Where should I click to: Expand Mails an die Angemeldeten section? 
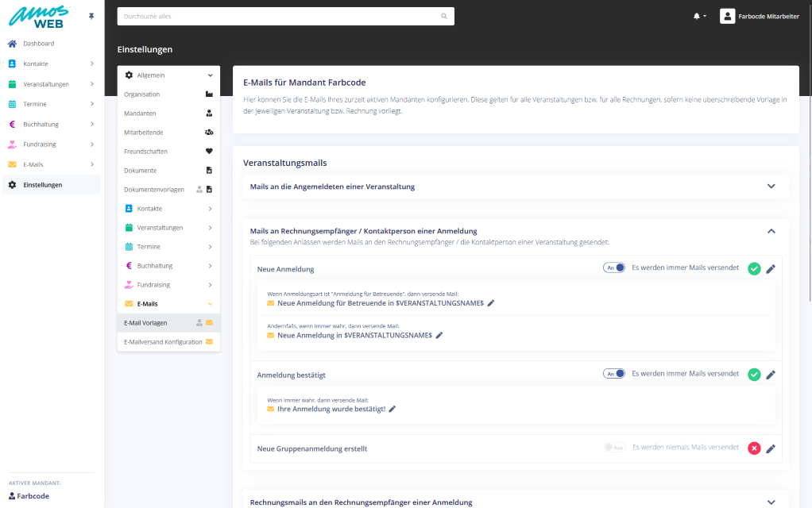click(x=770, y=187)
